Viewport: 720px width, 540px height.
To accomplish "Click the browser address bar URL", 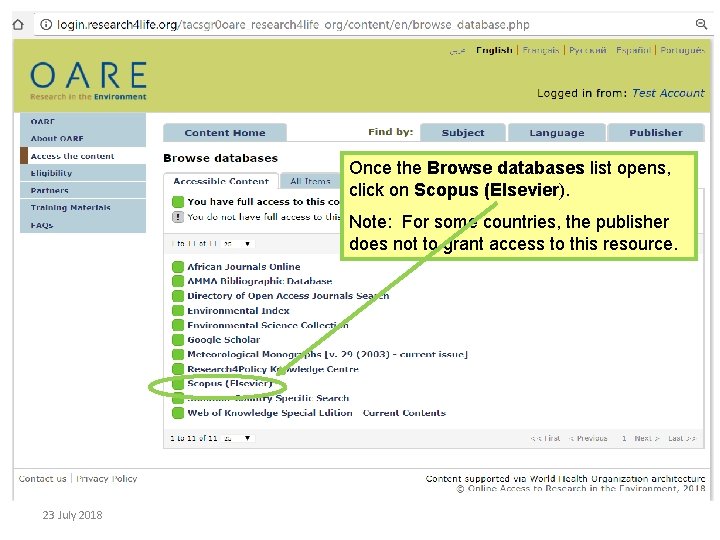I will pyautogui.click(x=293, y=24).
